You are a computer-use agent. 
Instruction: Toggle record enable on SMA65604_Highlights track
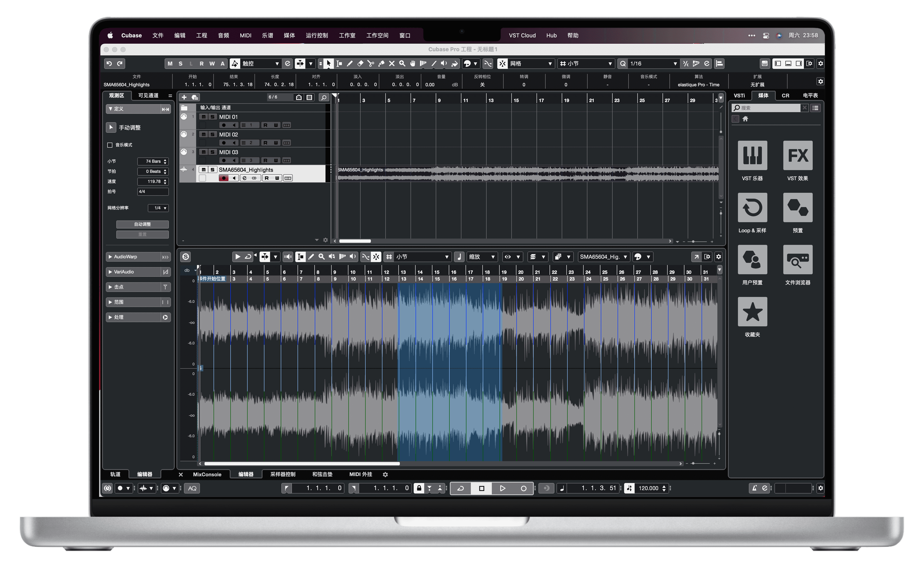click(x=223, y=178)
